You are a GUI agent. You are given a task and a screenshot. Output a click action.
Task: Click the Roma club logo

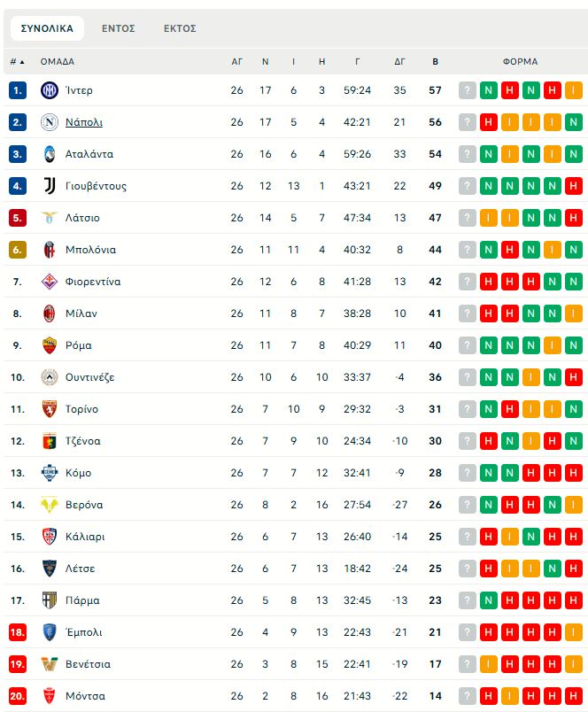coord(49,345)
